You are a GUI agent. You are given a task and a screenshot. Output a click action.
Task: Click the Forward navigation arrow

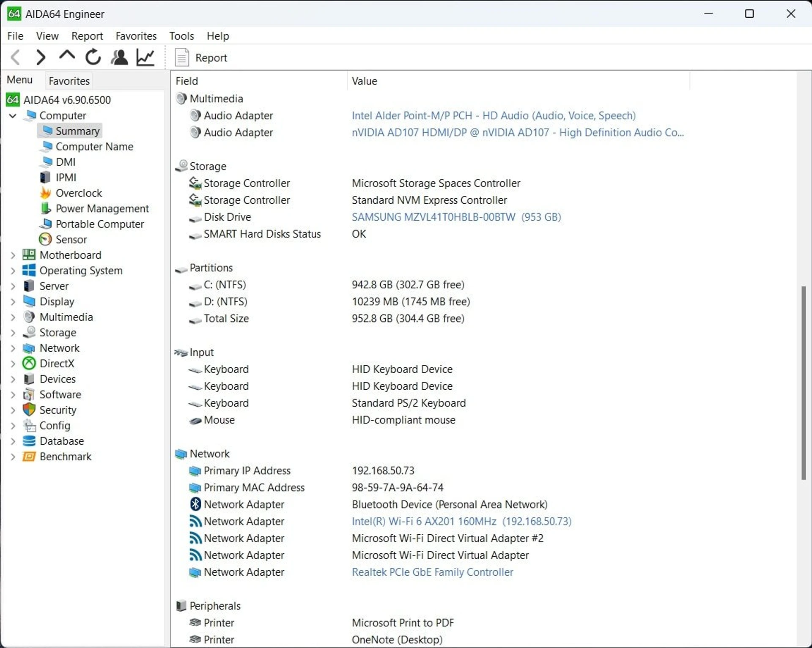click(x=41, y=57)
